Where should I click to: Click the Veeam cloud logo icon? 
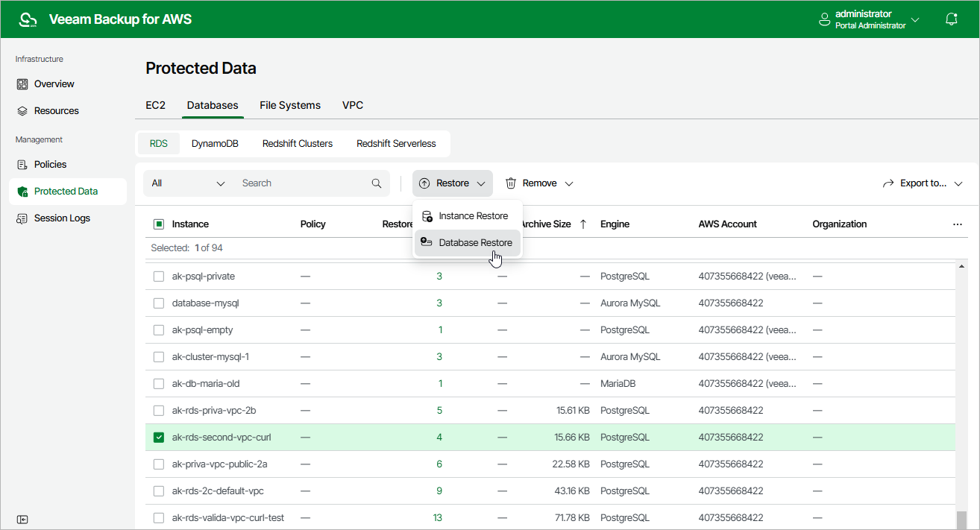(28, 19)
